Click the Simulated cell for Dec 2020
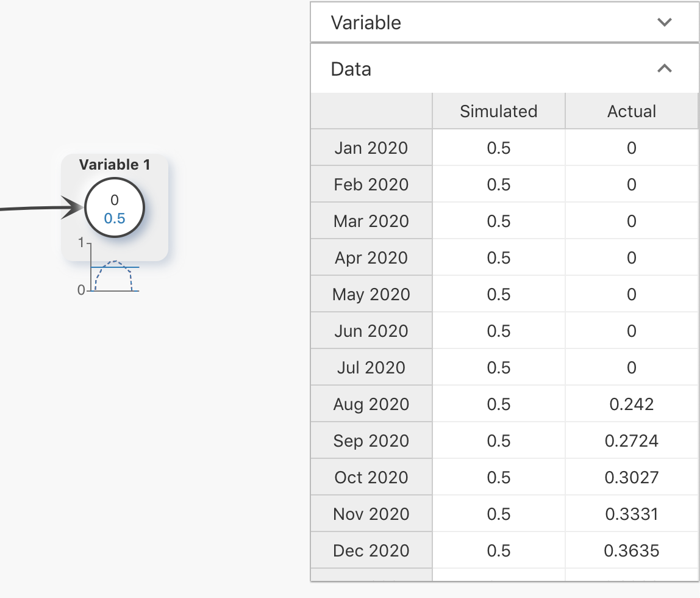Viewport: 700px width, 598px height. pyautogui.click(x=499, y=550)
